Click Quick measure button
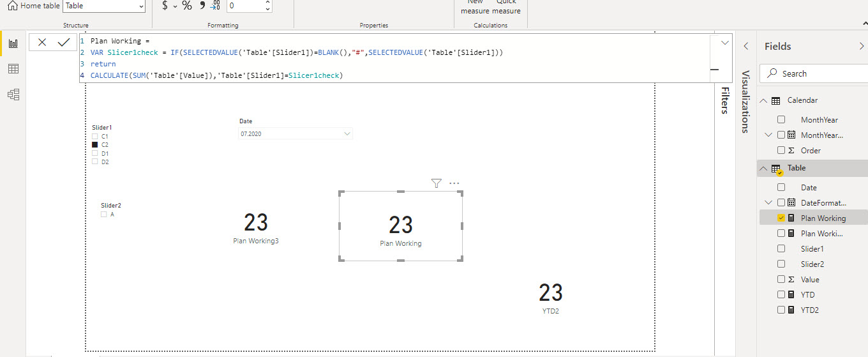The width and height of the screenshot is (868, 357). coord(506,7)
